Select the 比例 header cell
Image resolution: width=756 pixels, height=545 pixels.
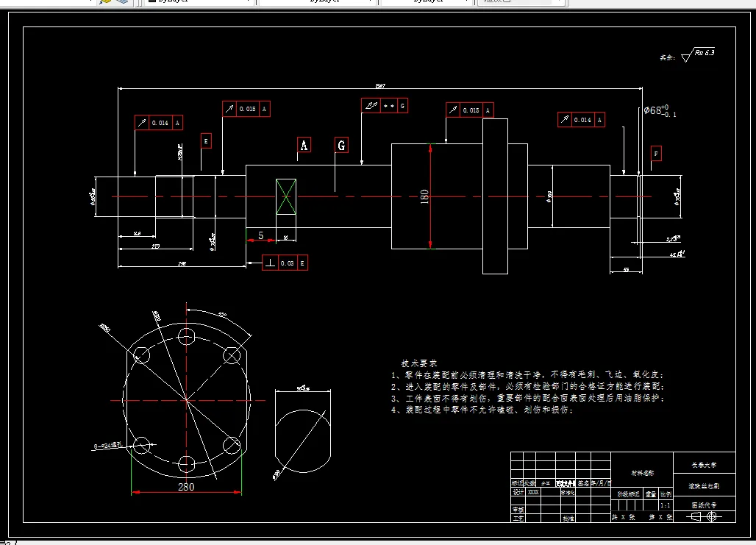click(666, 494)
